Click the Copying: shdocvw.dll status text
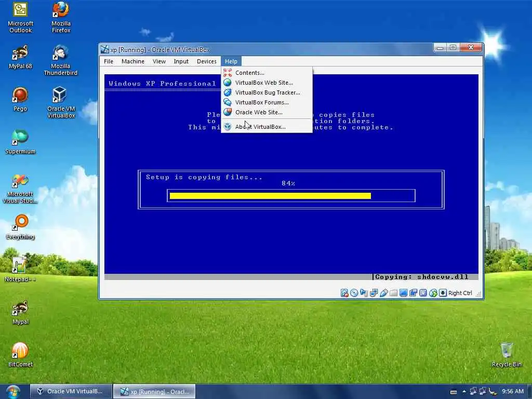Image resolution: width=532 pixels, height=399 pixels. pos(421,277)
